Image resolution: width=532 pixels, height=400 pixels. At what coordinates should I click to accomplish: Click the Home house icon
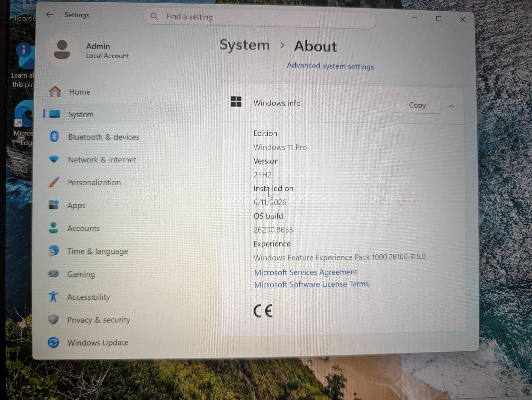click(x=55, y=91)
